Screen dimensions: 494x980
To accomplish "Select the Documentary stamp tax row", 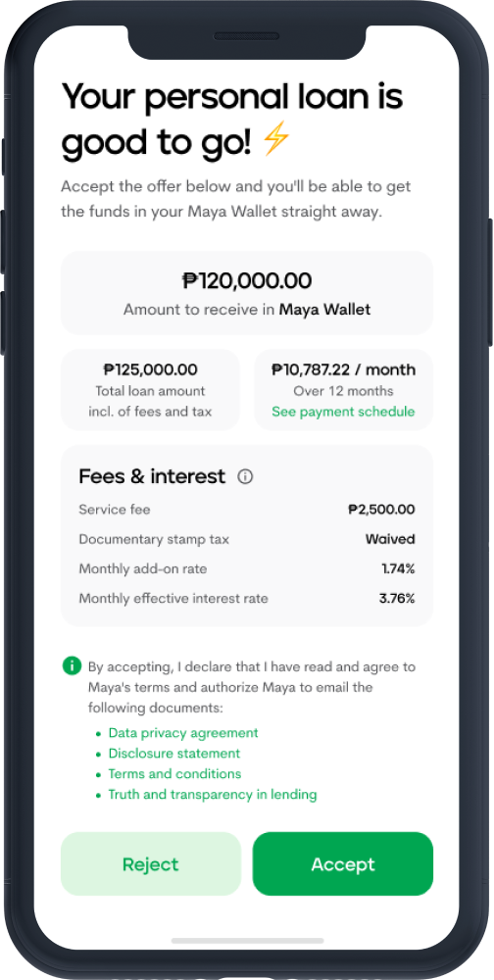I will 247,539.
